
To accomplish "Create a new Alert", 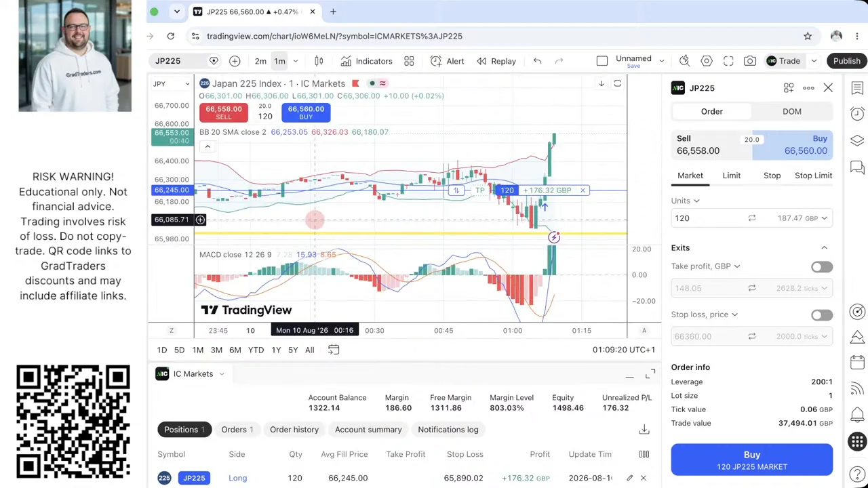I will 448,61.
